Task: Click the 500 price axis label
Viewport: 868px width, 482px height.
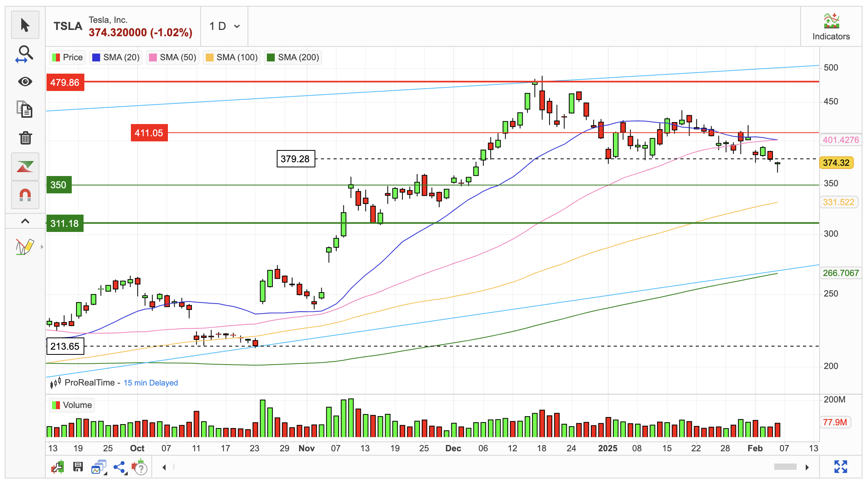Action: (831, 67)
